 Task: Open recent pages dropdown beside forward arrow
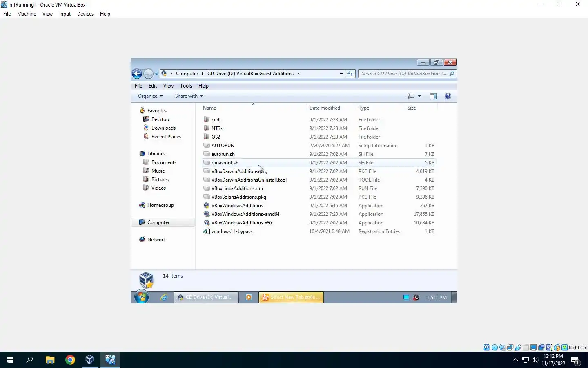(156, 74)
